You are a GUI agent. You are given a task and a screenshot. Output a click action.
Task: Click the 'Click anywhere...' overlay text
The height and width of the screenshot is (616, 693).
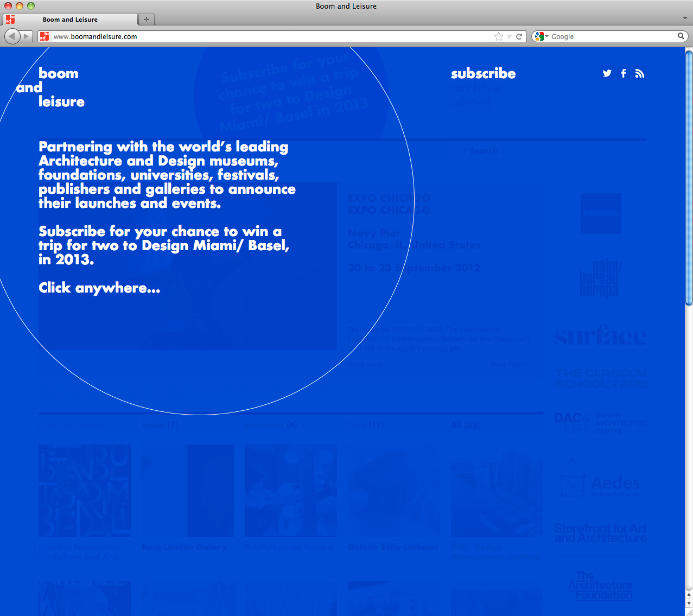(x=99, y=288)
